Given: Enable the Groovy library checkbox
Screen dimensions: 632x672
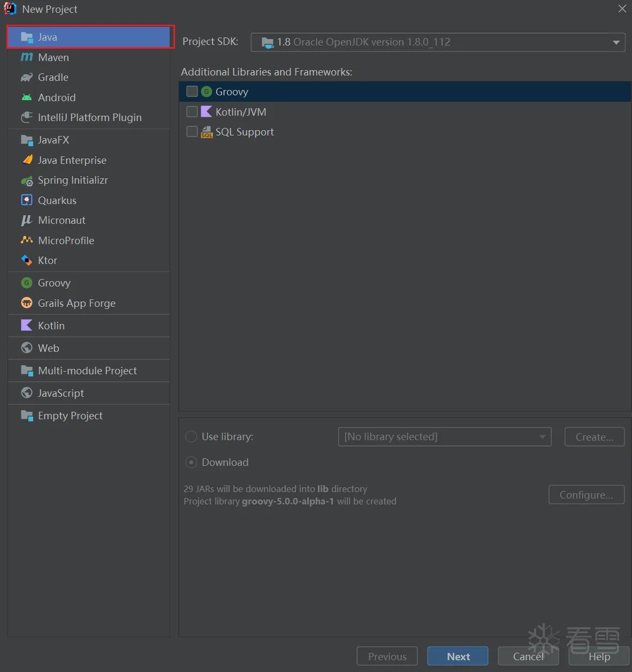Looking at the screenshot, I should 192,92.
